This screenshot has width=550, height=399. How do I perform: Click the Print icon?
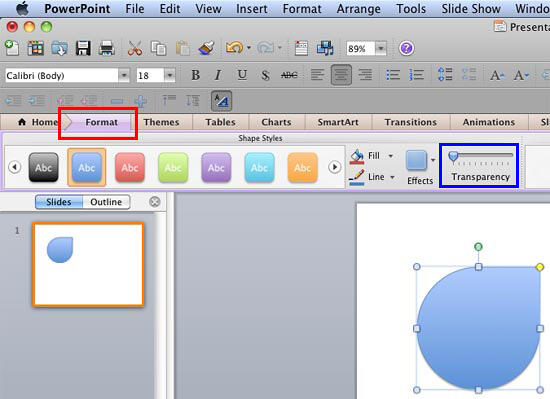[x=107, y=48]
